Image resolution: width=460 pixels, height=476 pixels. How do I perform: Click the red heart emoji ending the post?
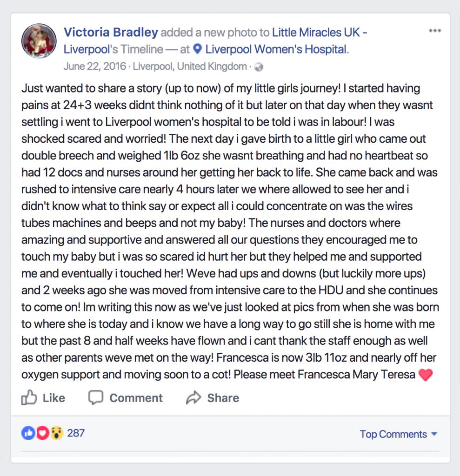click(x=426, y=374)
